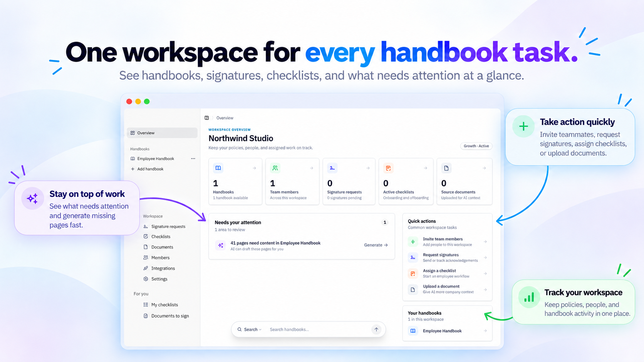The width and height of the screenshot is (644, 362).
Task: Click the Active checklists card icon
Action: [388, 168]
